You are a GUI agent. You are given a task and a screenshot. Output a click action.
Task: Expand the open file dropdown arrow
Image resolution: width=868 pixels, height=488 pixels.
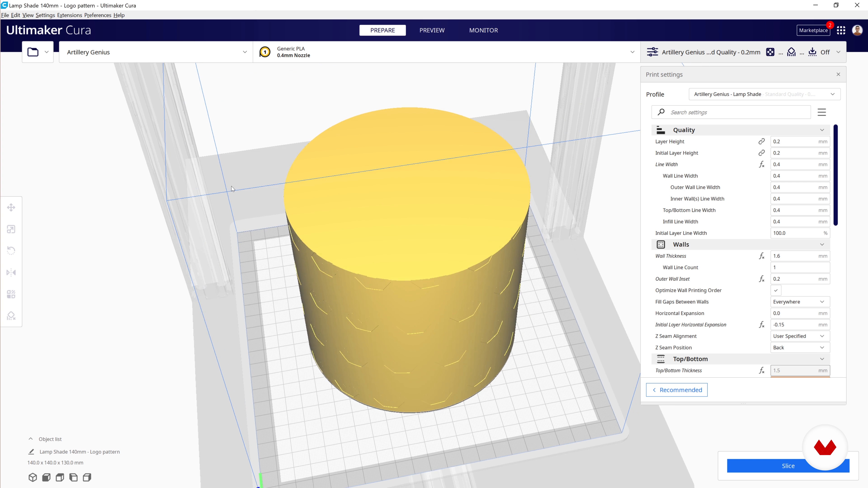pyautogui.click(x=47, y=52)
